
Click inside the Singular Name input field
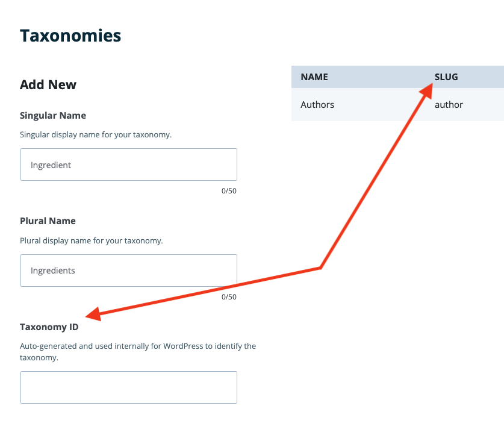pyautogui.click(x=128, y=164)
